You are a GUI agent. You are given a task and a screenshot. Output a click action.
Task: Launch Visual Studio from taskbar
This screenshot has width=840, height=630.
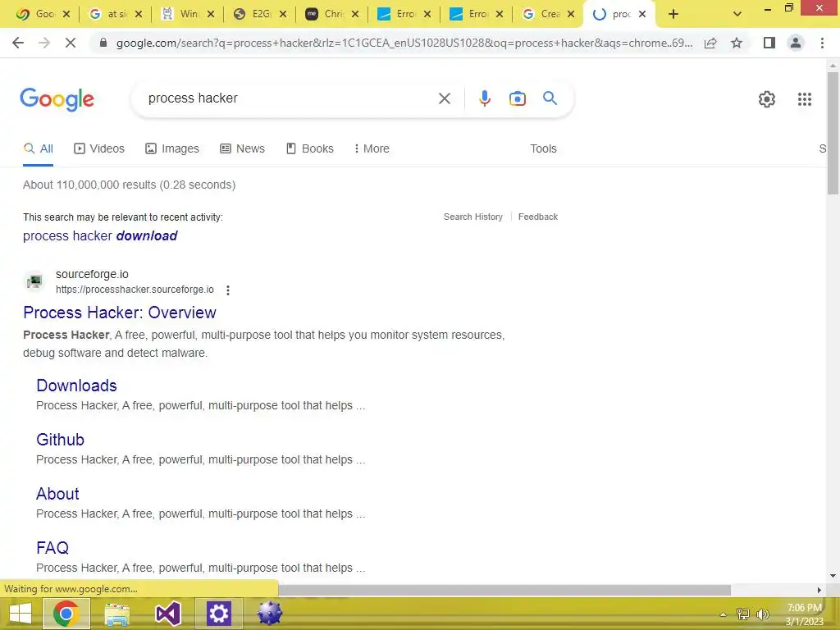(167, 614)
